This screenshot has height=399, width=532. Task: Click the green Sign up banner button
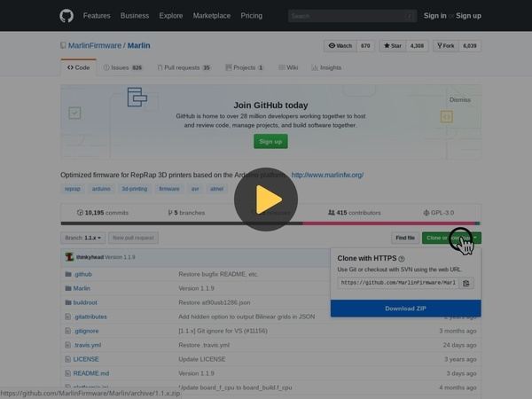click(x=270, y=142)
